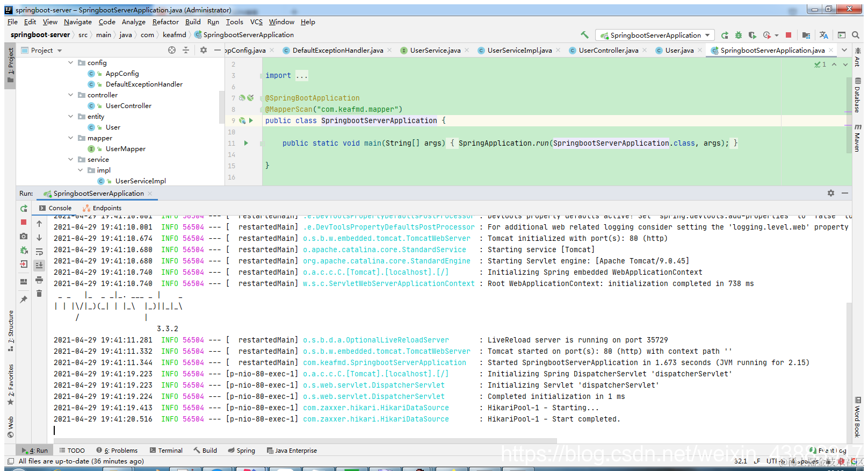Toggle soft-wrap in the console sidebar

point(39,252)
